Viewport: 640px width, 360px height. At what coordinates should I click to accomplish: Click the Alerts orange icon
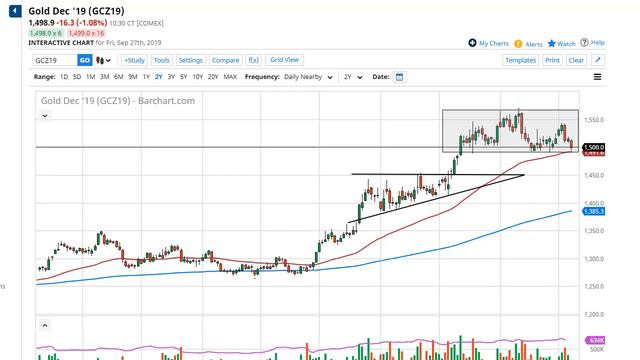(518, 44)
